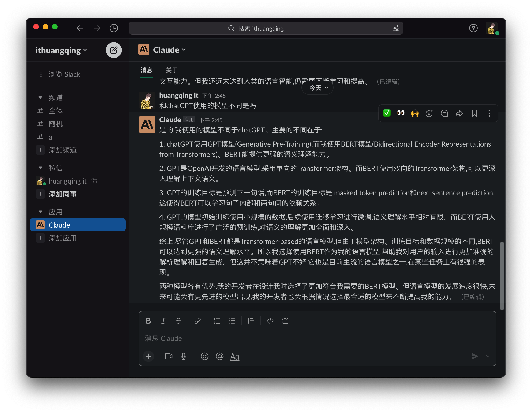Toggle inline code formatting
This screenshot has width=532, height=412.
(270, 321)
